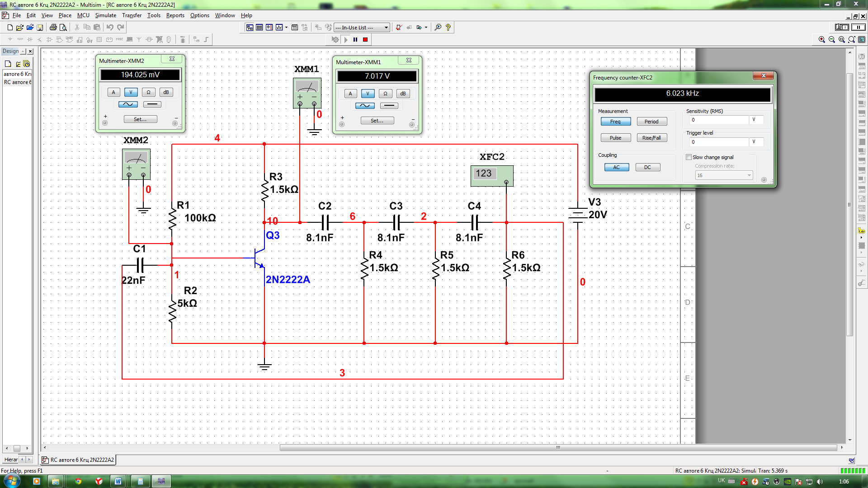Click the simulation switch toggle

coord(842,28)
